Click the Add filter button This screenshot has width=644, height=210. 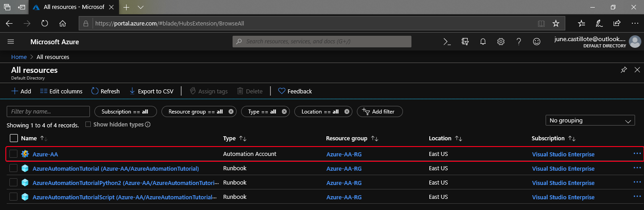pyautogui.click(x=379, y=112)
